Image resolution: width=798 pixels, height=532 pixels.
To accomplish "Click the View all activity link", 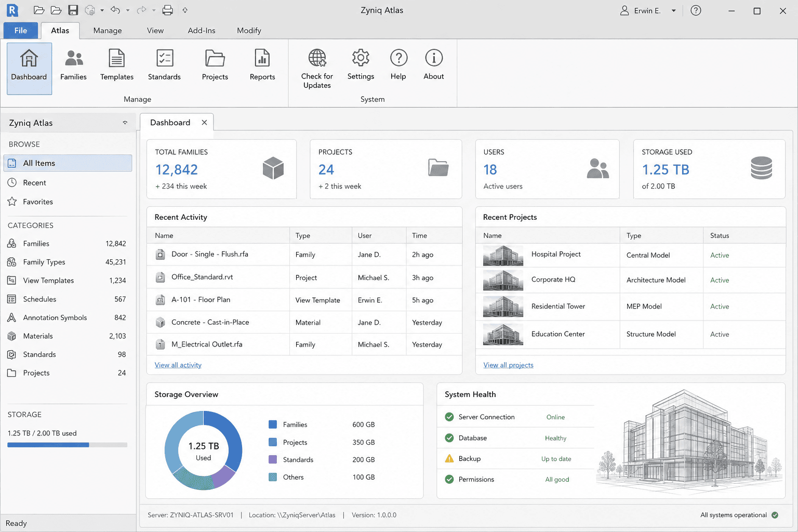I will point(178,365).
